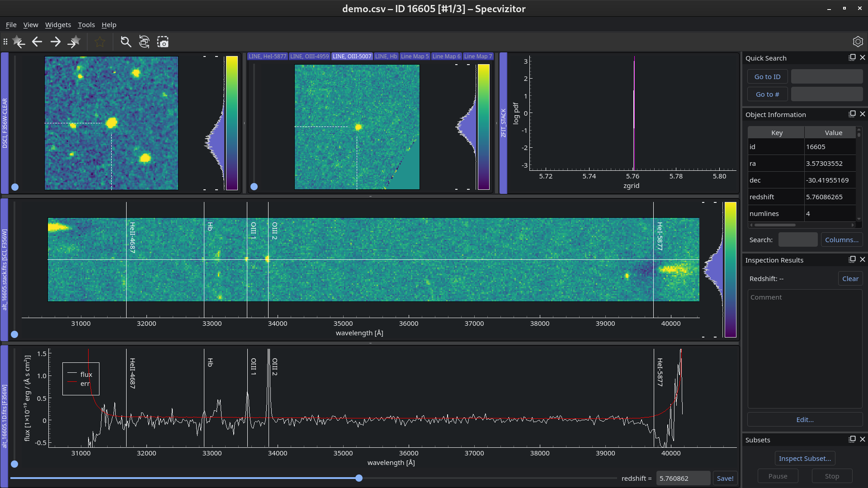Click the reset dock layout icon
The height and width of the screenshot is (488, 868).
(144, 42)
